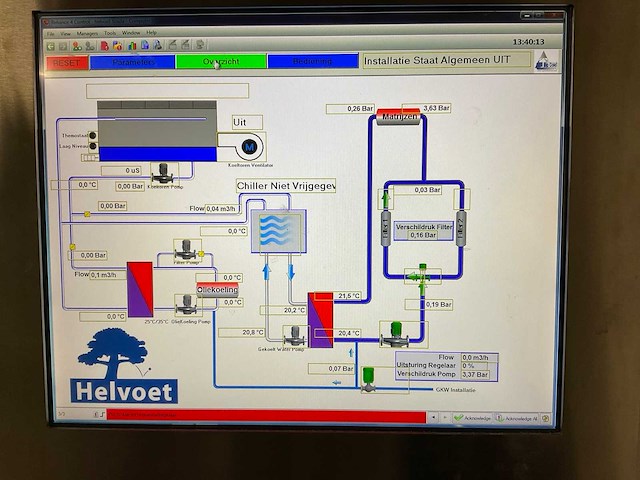The width and height of the screenshot is (640, 480).
Task: Click the Matrijzen component label
Action: tap(399, 118)
